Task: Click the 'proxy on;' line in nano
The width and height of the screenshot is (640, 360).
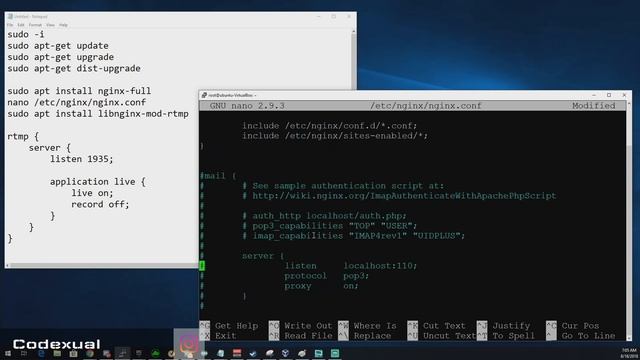Action: tap(322, 286)
